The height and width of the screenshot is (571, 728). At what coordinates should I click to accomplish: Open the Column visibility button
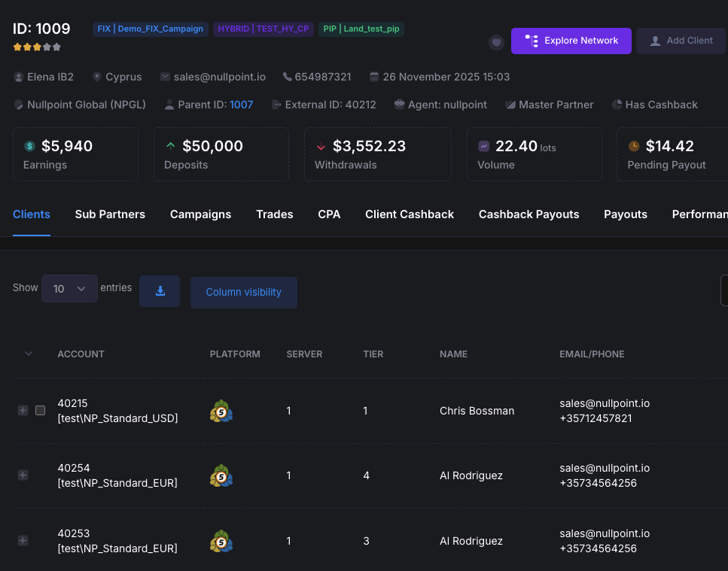[x=243, y=292]
